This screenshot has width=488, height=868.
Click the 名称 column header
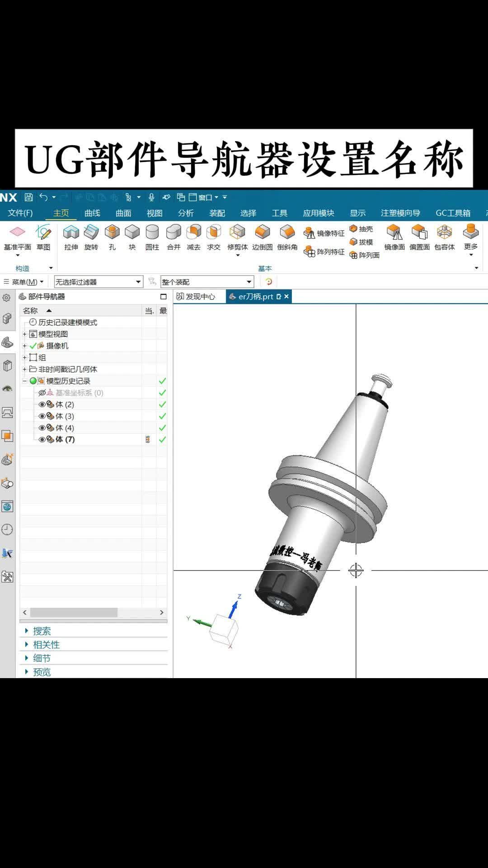(x=31, y=311)
